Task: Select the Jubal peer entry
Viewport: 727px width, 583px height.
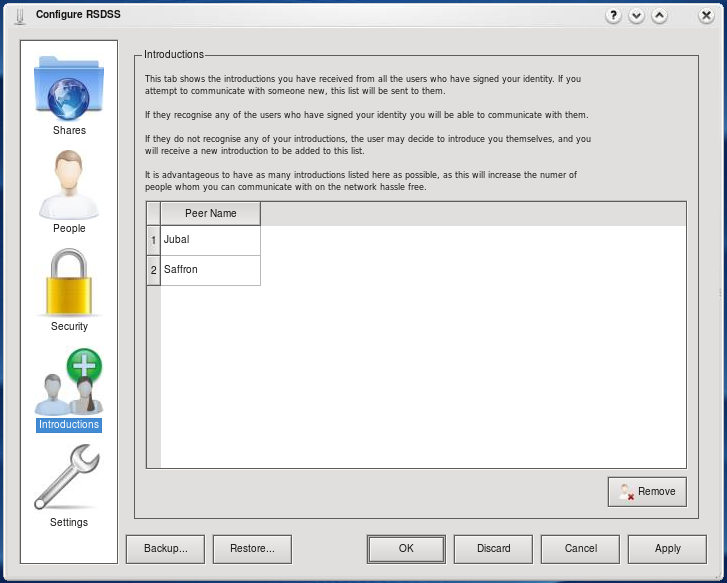Action: point(210,240)
